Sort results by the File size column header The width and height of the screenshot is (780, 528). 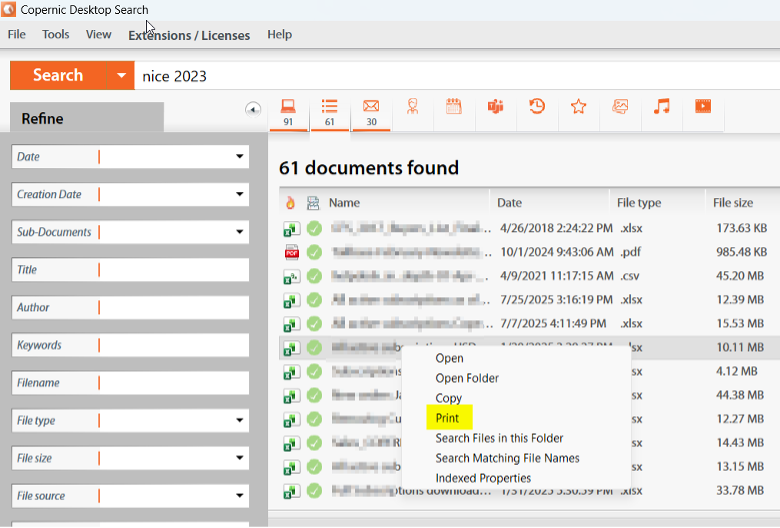click(x=733, y=202)
